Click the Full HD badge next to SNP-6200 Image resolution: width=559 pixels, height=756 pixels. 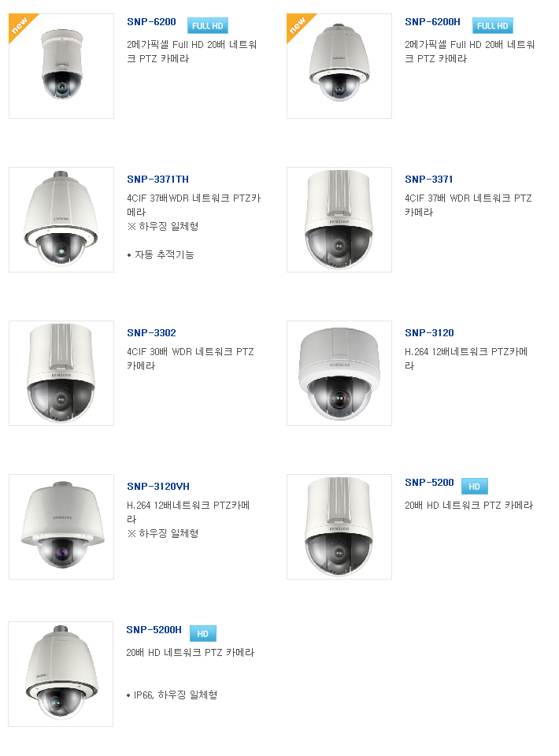click(208, 25)
